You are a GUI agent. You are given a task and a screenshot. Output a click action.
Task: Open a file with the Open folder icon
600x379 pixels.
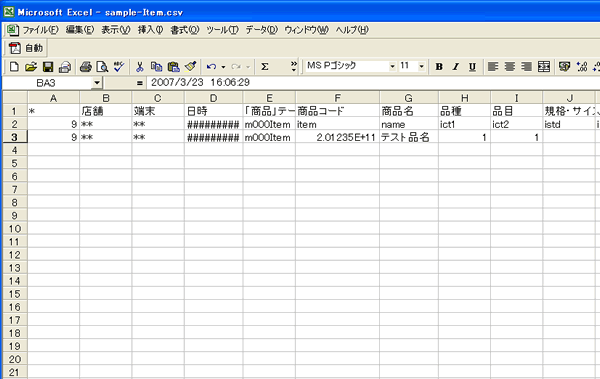click(31, 67)
